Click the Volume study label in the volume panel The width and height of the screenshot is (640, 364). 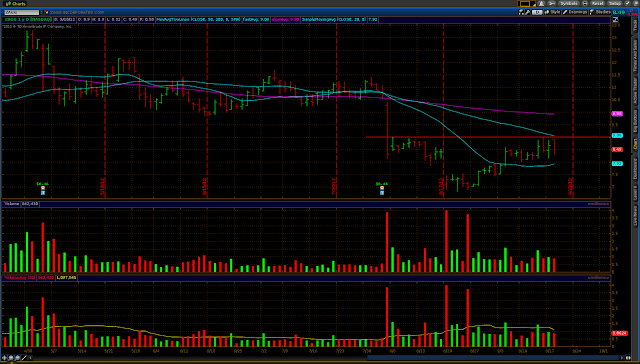tap(11, 203)
